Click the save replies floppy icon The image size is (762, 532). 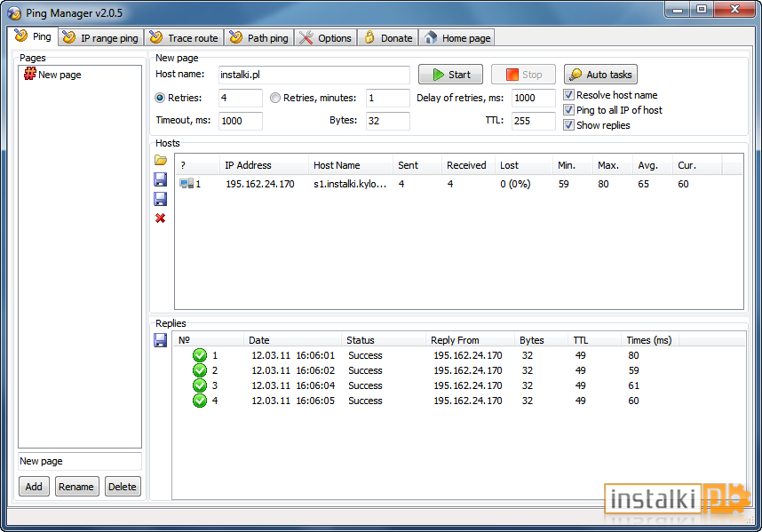coord(161,340)
